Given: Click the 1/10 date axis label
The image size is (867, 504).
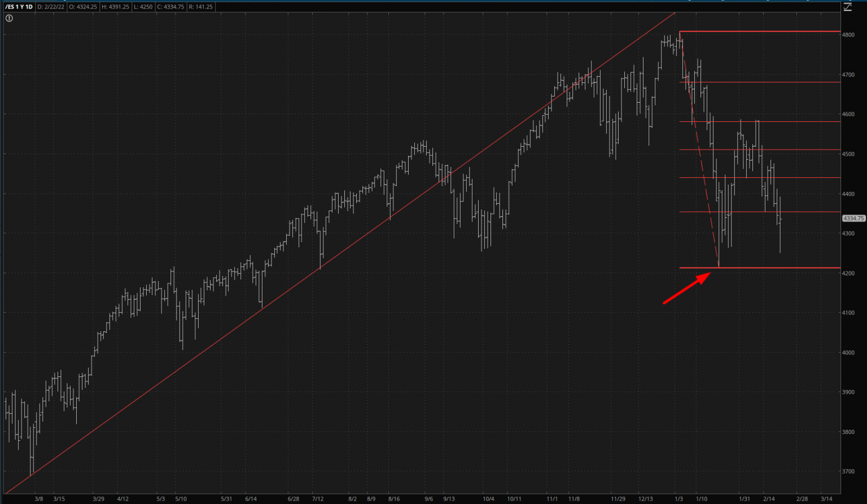Looking at the screenshot, I should click(x=702, y=499).
